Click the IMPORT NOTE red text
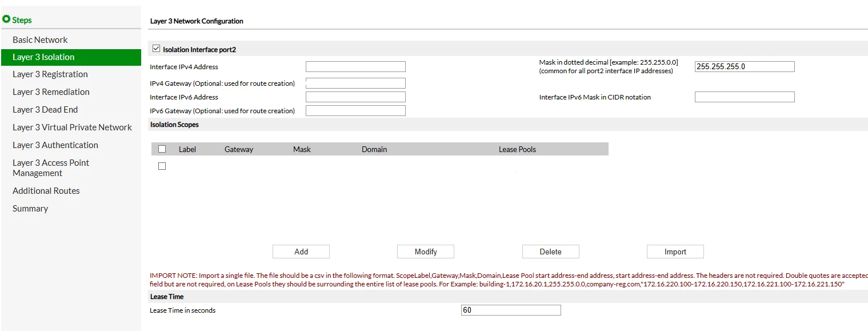This screenshot has width=868, height=331. tap(509, 280)
